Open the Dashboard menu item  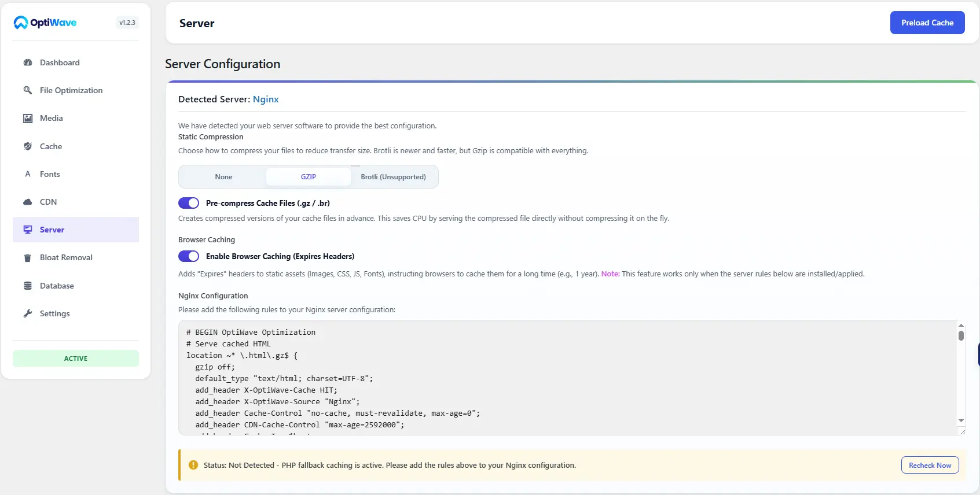pos(76,62)
